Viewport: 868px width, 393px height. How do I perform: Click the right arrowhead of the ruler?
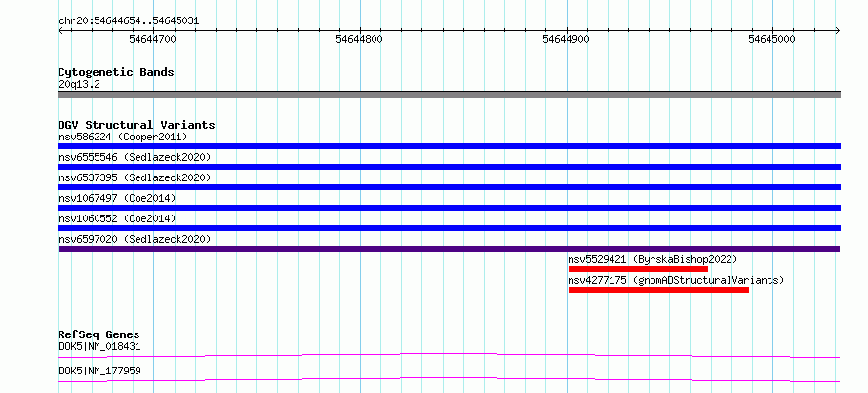pos(838,30)
